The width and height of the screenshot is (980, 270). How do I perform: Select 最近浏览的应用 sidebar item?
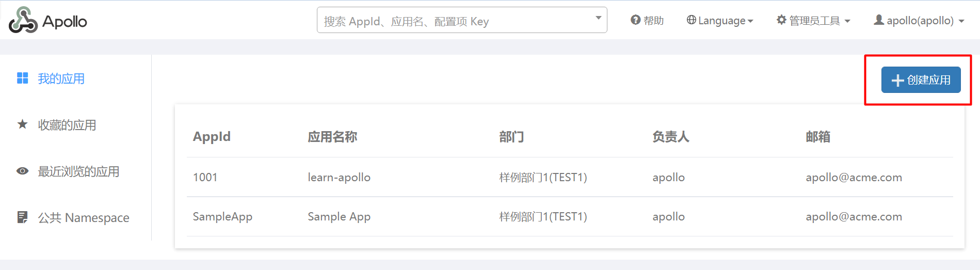[x=78, y=171]
